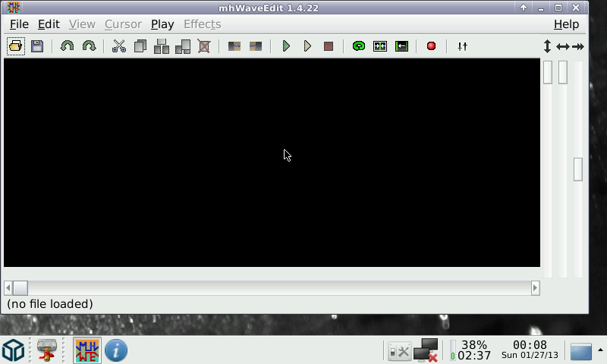Click the Open file folder icon
Image resolution: width=607 pixels, height=364 pixels.
(x=15, y=46)
